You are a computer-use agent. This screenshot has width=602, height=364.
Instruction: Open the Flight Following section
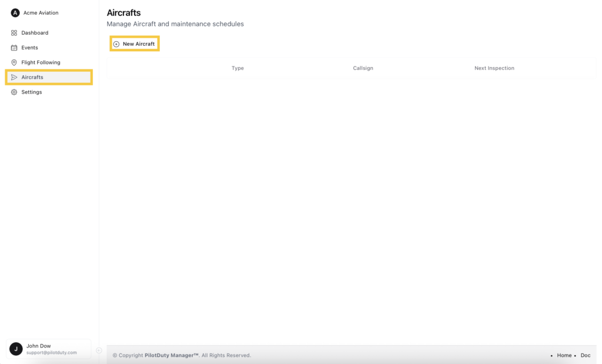click(x=41, y=62)
